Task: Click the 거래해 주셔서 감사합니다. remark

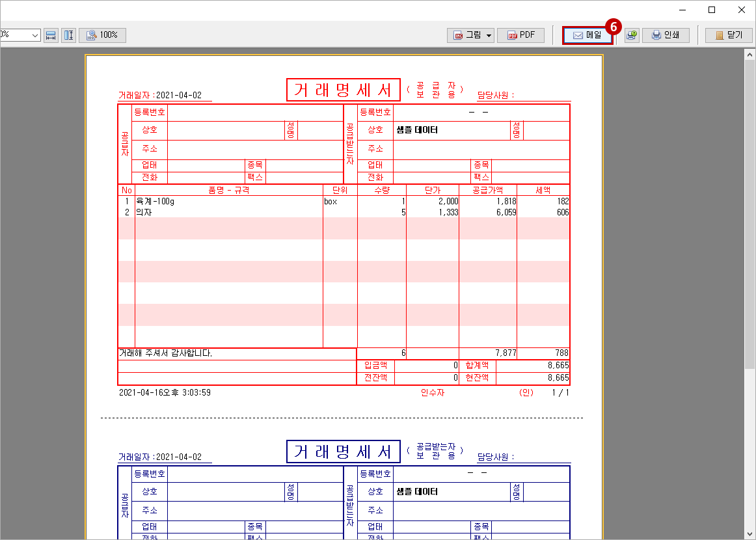Action: [166, 353]
